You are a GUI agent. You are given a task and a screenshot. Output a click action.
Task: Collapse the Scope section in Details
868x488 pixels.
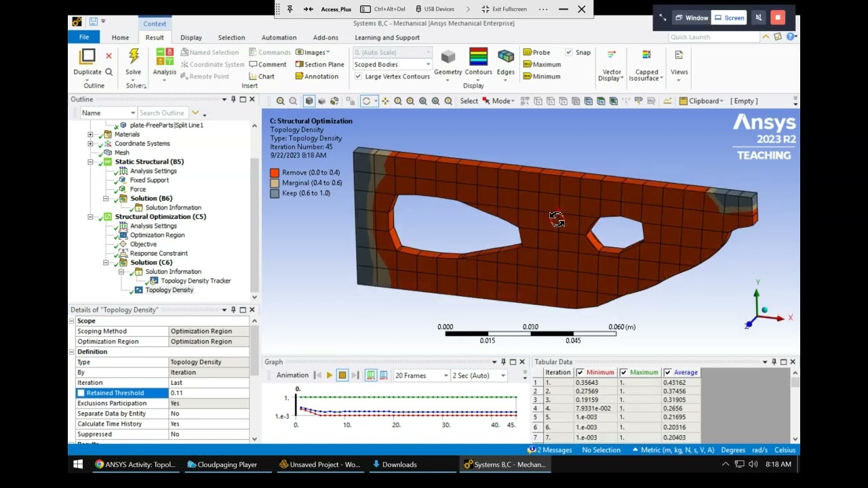72,321
